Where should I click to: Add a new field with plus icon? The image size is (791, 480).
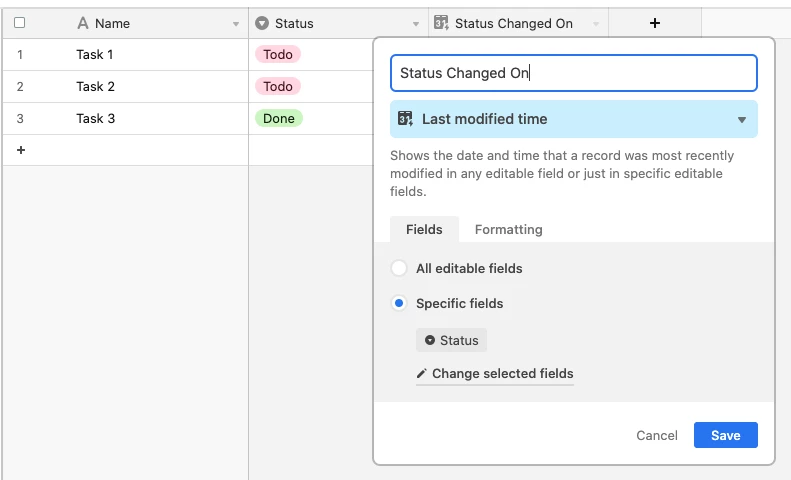(655, 23)
